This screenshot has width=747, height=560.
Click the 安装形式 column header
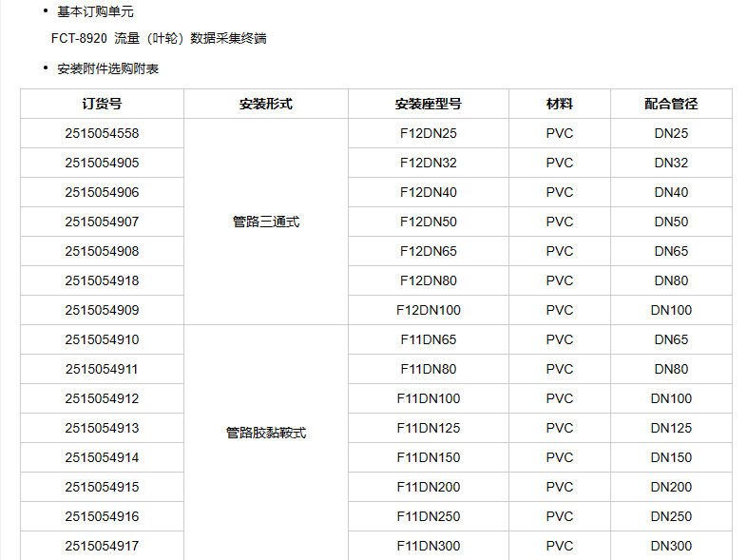click(266, 104)
